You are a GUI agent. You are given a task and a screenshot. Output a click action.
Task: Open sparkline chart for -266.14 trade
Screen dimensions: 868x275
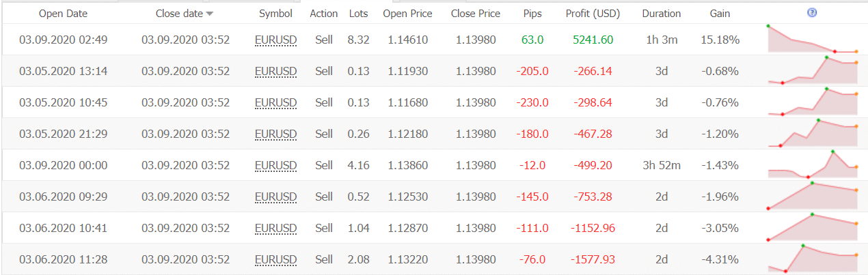[x=813, y=70]
